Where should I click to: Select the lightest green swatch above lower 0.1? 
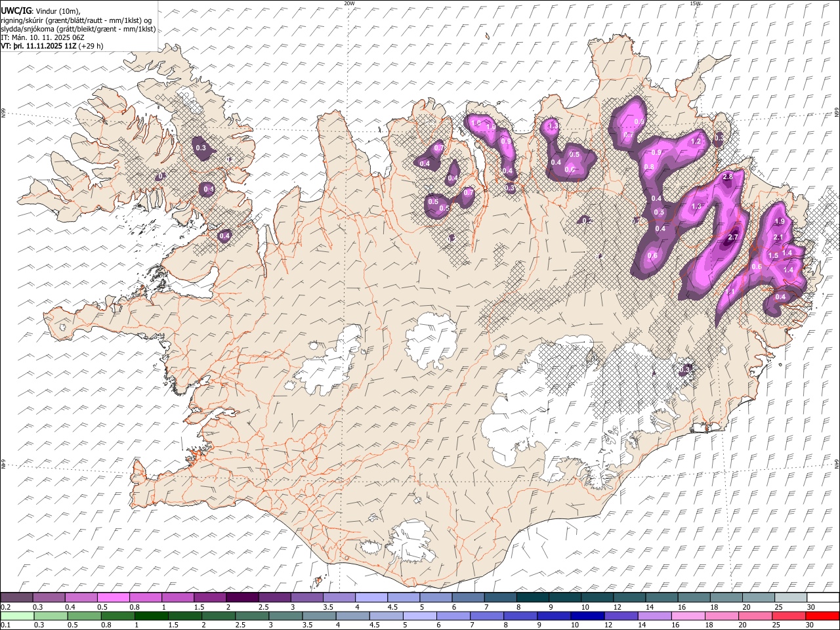16,615
